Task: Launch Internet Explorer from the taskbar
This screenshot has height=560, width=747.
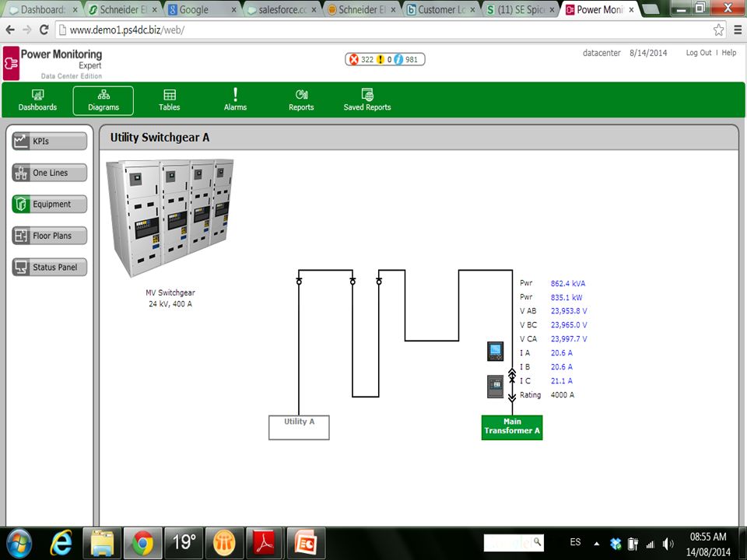Action: pyautogui.click(x=61, y=544)
